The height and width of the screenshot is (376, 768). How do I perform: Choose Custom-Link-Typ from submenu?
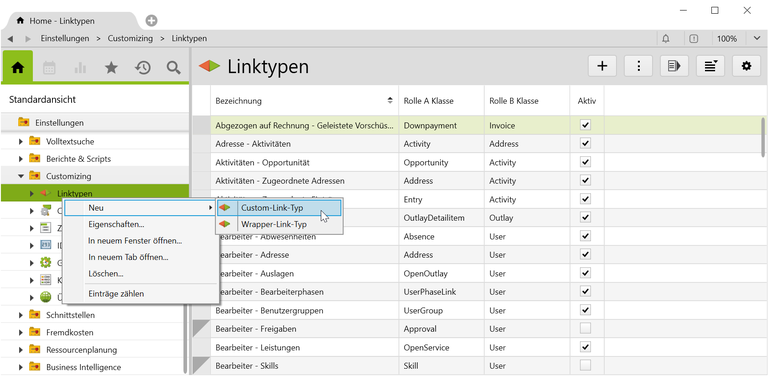click(279, 208)
